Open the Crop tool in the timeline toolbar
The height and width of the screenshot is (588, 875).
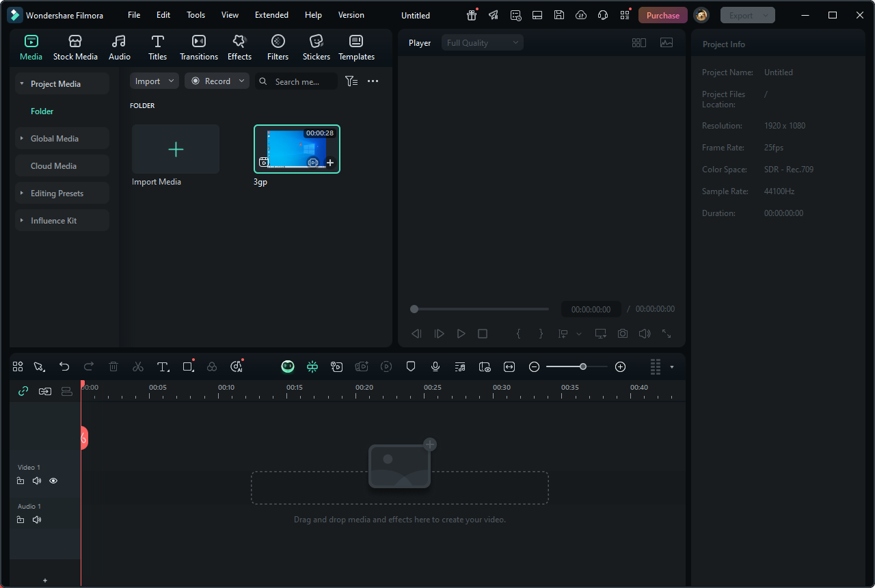point(187,366)
